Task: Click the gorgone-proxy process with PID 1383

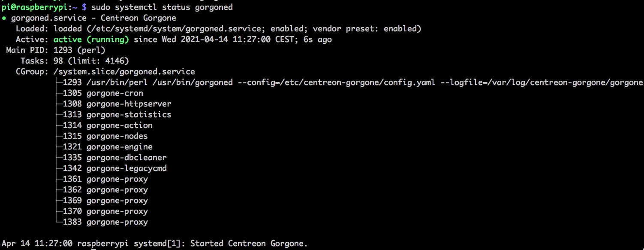Action: point(117,222)
